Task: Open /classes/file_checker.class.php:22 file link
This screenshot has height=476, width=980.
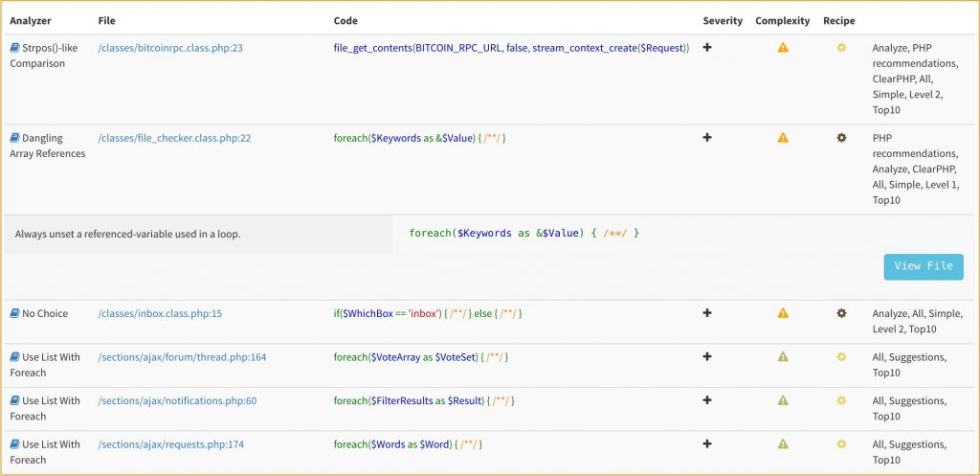Action: [x=174, y=138]
